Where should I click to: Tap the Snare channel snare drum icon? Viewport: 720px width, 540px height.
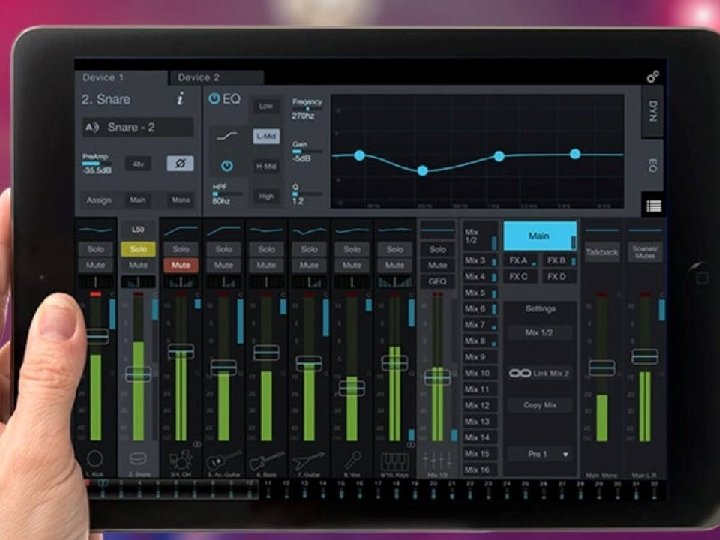click(138, 458)
